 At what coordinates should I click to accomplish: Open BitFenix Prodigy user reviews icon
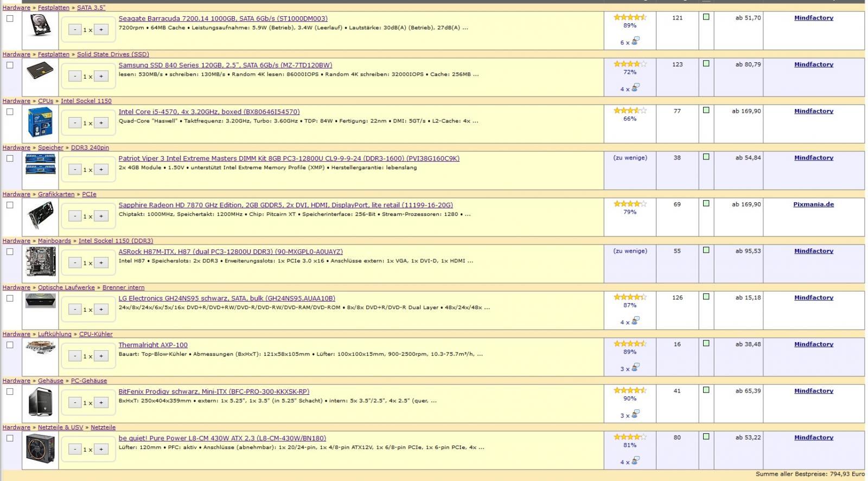coord(635,414)
